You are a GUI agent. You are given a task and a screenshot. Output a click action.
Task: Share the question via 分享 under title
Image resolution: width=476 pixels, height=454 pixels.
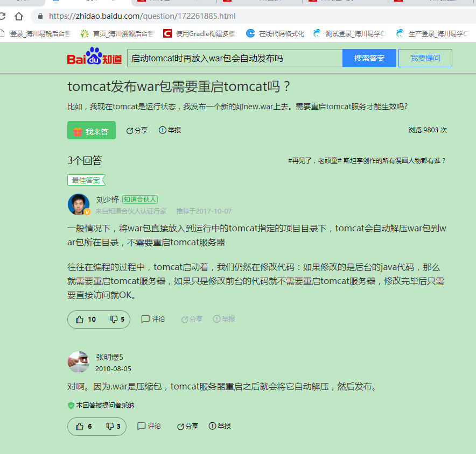(x=137, y=130)
